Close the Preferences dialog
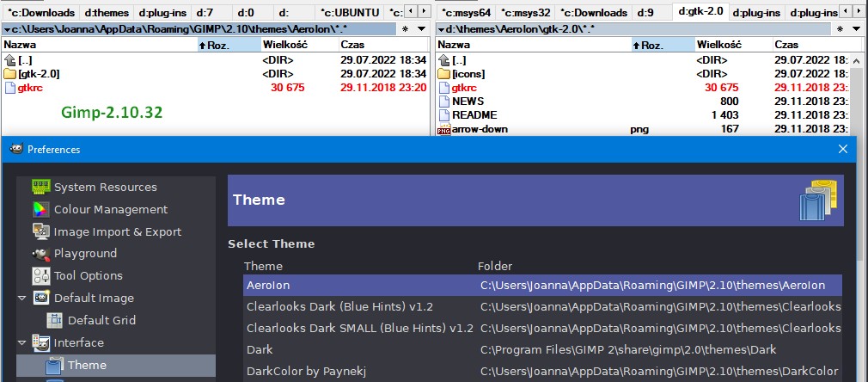The image size is (868, 382). [x=842, y=149]
